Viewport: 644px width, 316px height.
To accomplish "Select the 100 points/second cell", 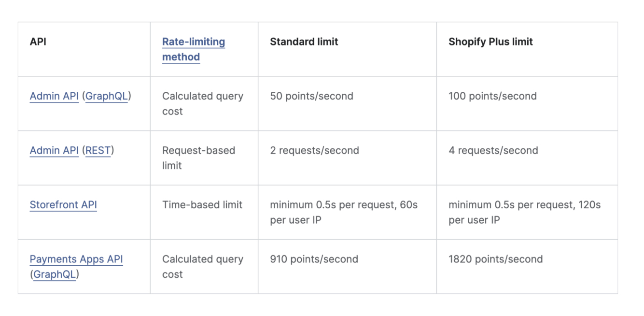I will coord(492,96).
